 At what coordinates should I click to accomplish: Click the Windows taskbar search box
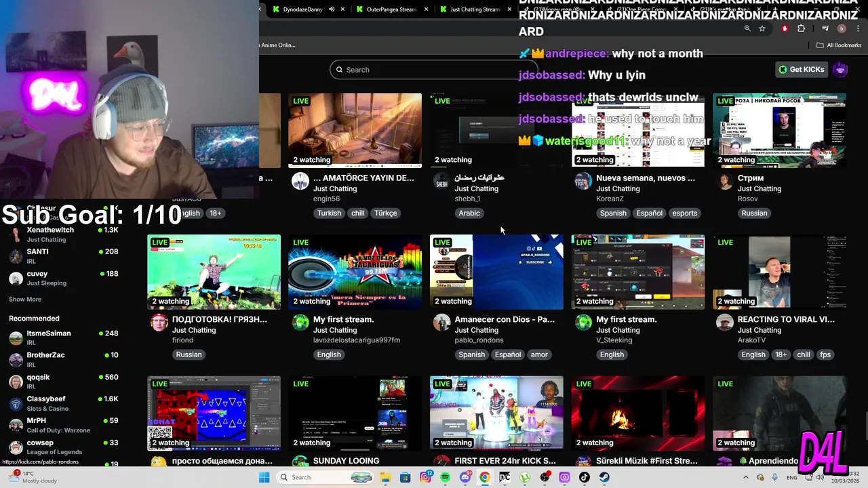tap(325, 477)
